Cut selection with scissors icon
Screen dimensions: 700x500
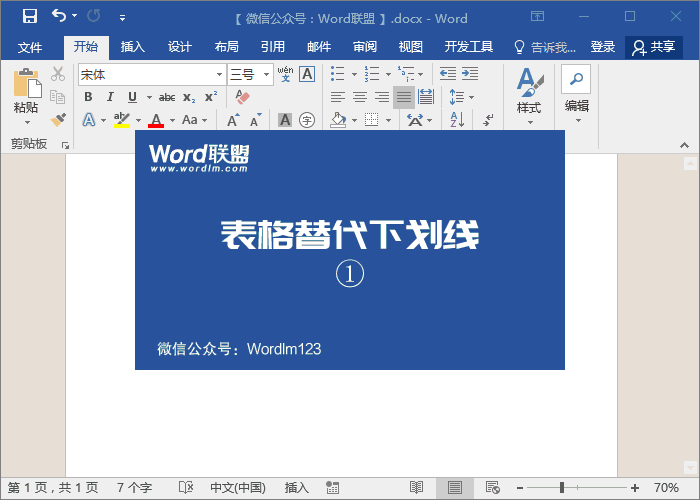click(x=58, y=74)
